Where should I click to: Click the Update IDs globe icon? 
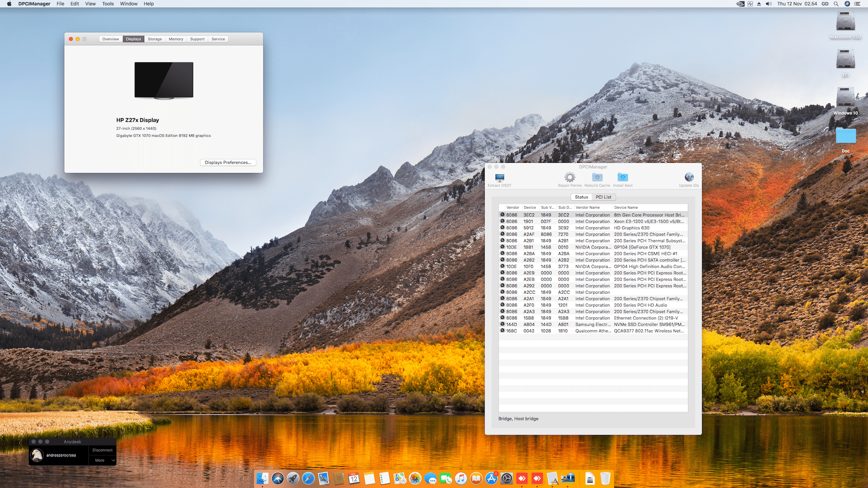click(689, 177)
